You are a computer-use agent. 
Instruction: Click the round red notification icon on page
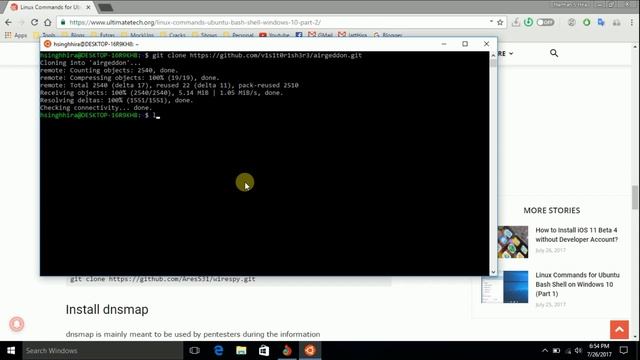point(17,324)
